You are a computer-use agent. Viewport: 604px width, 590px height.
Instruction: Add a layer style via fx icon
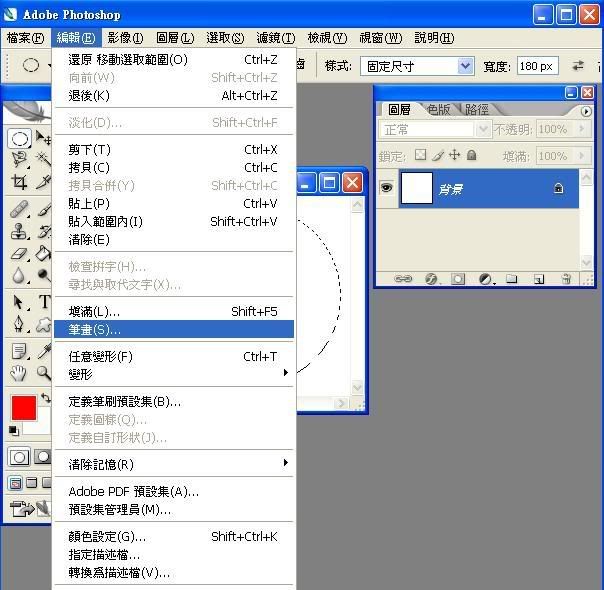[x=431, y=279]
